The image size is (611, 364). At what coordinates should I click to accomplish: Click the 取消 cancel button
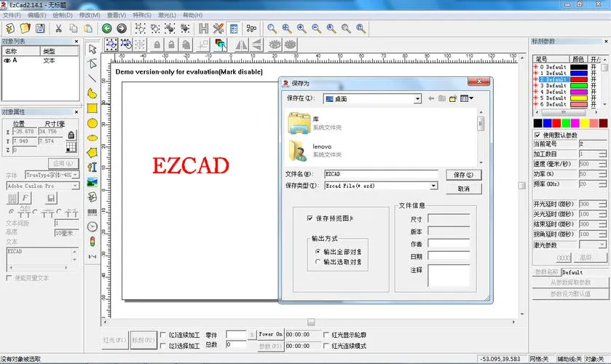pos(463,189)
